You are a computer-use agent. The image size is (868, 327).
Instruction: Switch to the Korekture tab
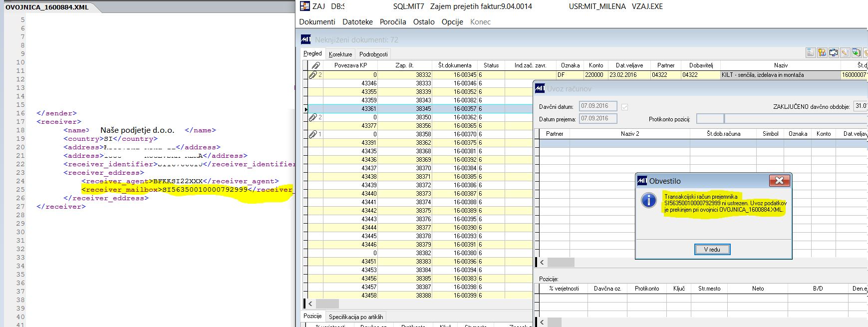click(x=340, y=54)
